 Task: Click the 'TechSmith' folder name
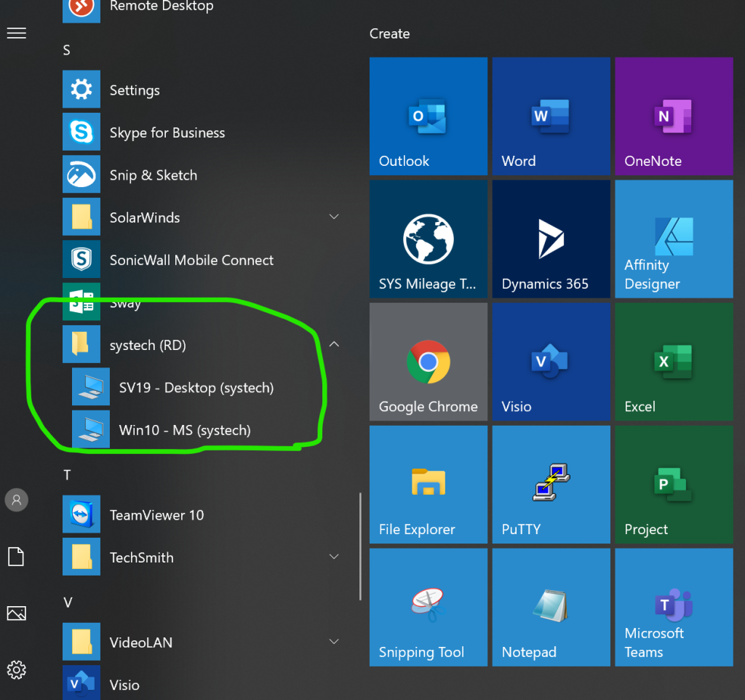[142, 557]
